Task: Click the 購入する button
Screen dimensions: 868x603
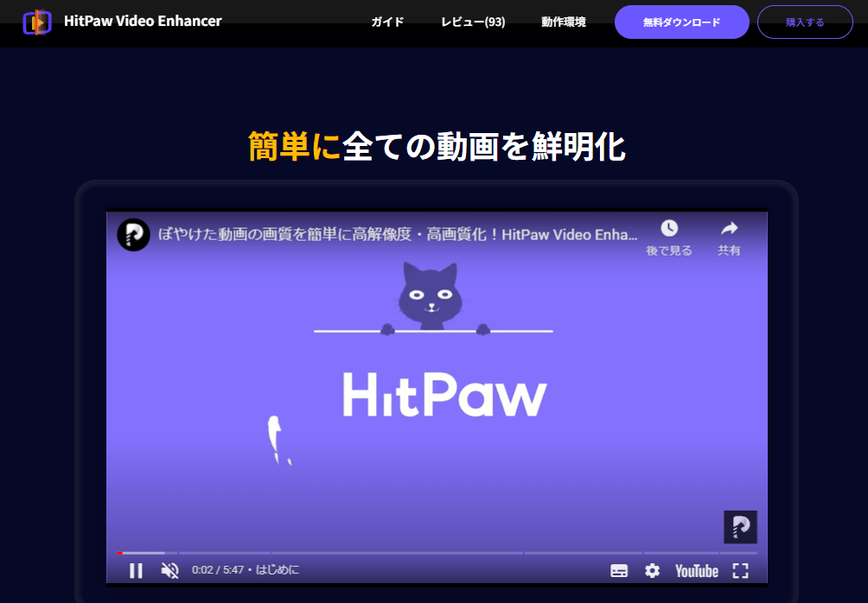Action: click(x=805, y=22)
